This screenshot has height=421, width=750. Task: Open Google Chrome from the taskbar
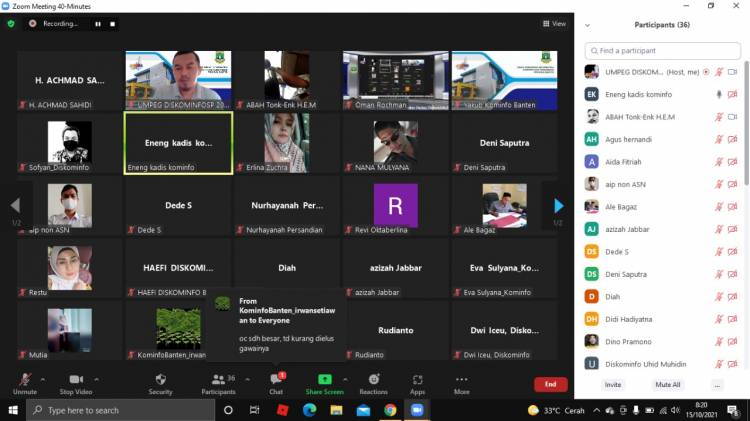pos(390,410)
